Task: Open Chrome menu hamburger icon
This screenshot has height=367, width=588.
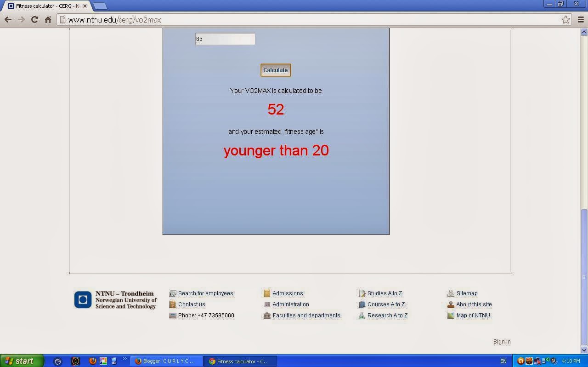Action: [580, 19]
